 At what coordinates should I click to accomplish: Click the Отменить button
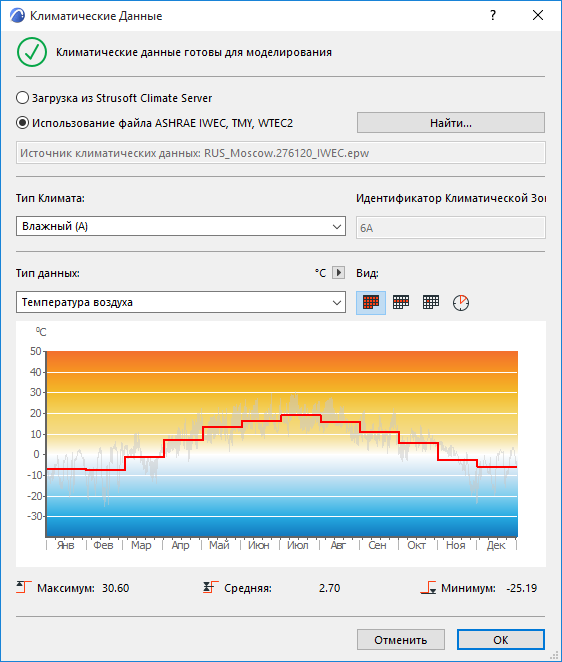click(401, 640)
